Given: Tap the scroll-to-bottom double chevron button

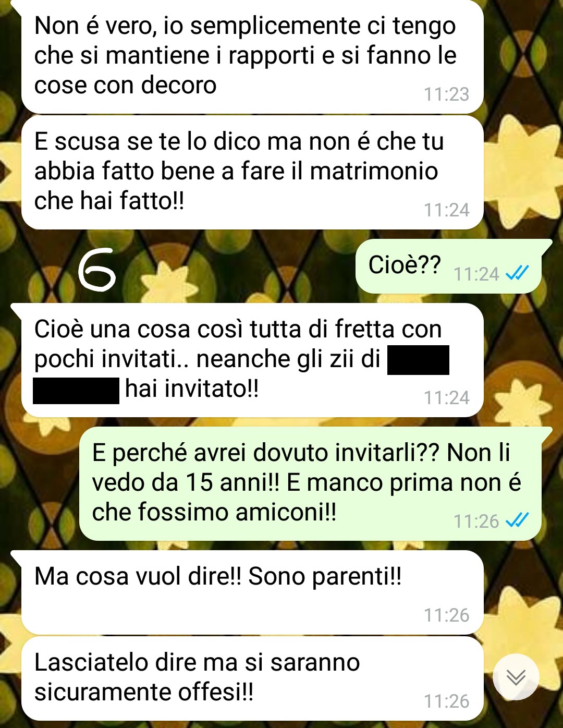Looking at the screenshot, I should (516, 676).
